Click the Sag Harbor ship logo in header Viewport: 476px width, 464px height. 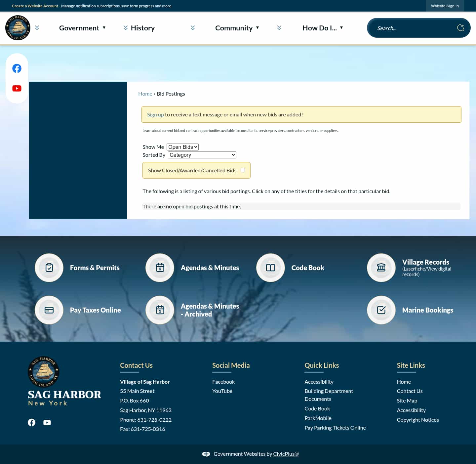pyautogui.click(x=18, y=27)
